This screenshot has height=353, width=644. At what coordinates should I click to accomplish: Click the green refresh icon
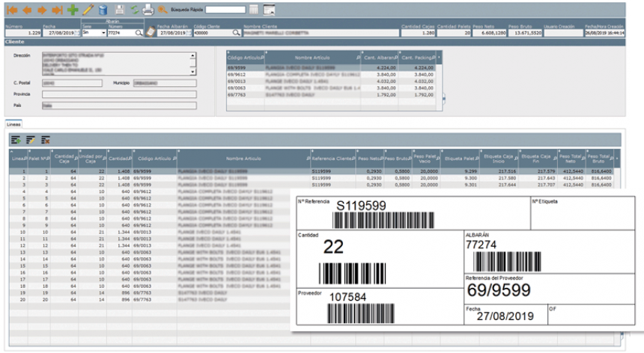(134, 10)
